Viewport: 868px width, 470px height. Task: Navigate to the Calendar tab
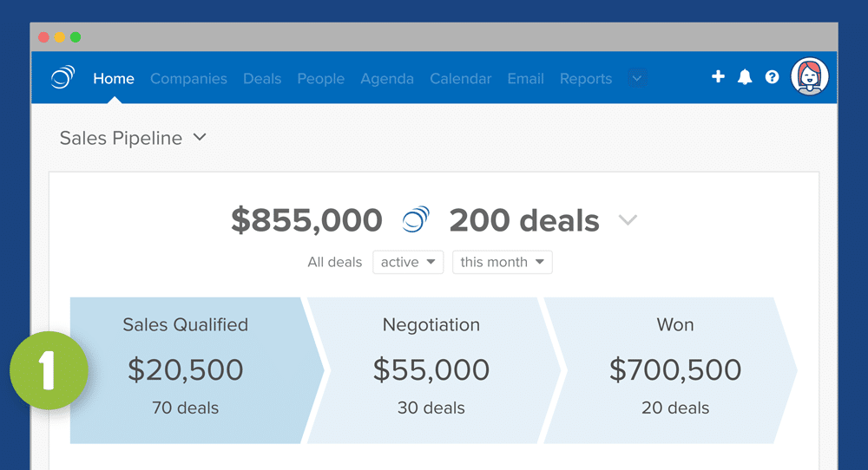click(x=461, y=79)
